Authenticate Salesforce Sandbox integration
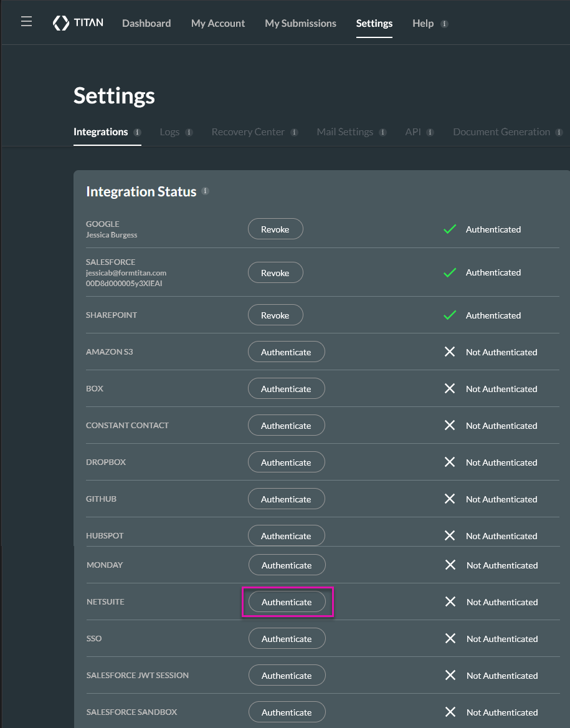This screenshot has height=728, width=570. point(287,712)
